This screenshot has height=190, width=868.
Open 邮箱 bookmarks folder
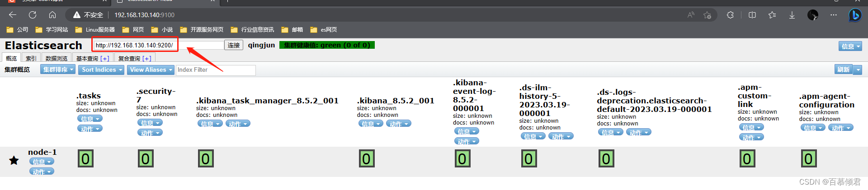[x=292, y=30]
